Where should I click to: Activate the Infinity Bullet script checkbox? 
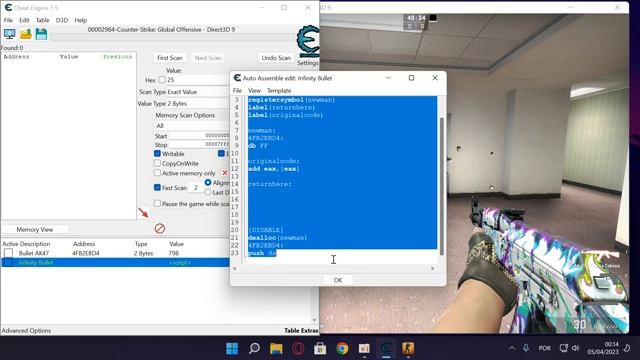point(8,262)
